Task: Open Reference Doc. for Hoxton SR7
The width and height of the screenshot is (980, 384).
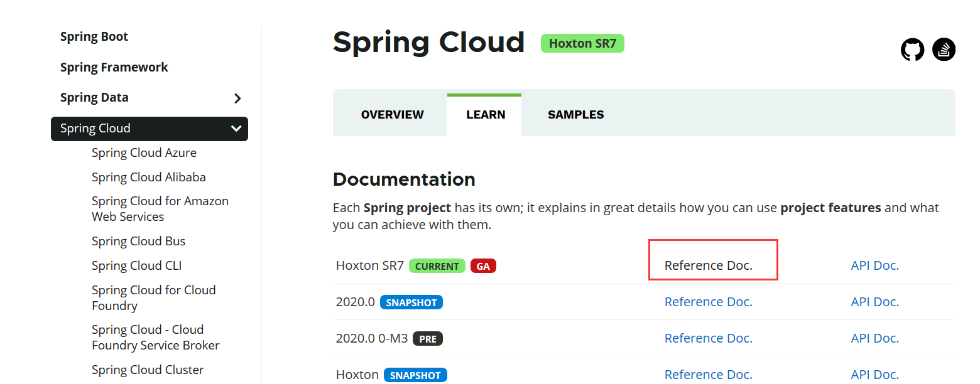Action: [x=709, y=265]
